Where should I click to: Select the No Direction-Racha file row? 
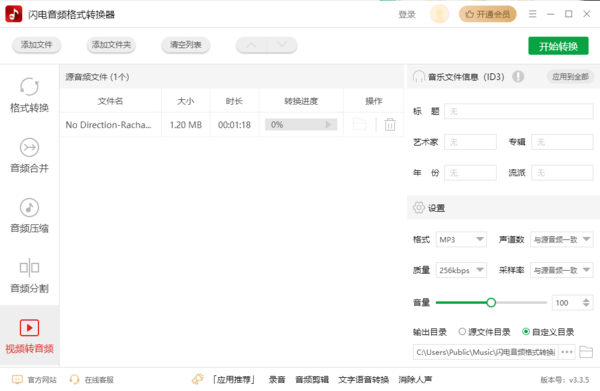click(232, 124)
